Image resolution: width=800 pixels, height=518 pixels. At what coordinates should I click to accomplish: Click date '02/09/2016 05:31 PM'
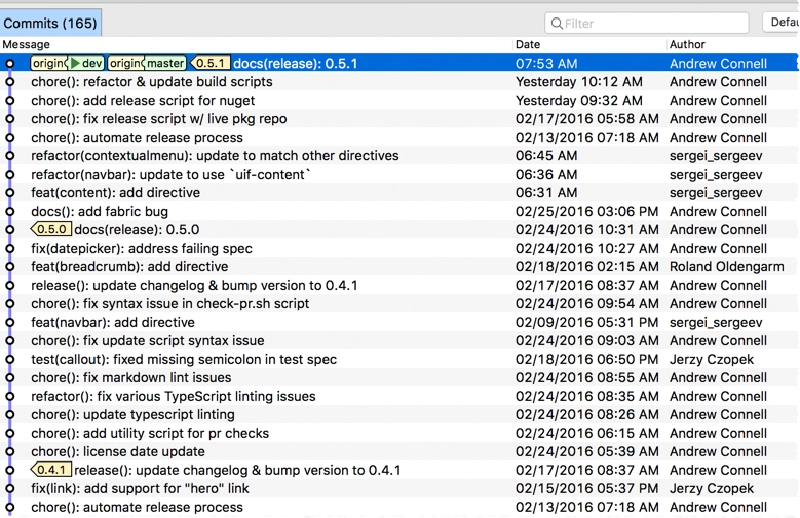[587, 323]
